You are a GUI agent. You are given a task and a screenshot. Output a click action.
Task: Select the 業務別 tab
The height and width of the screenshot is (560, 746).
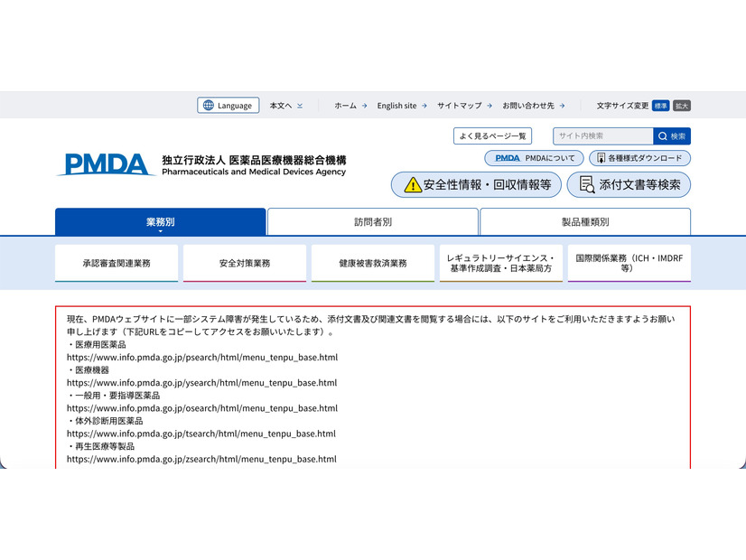tap(161, 221)
